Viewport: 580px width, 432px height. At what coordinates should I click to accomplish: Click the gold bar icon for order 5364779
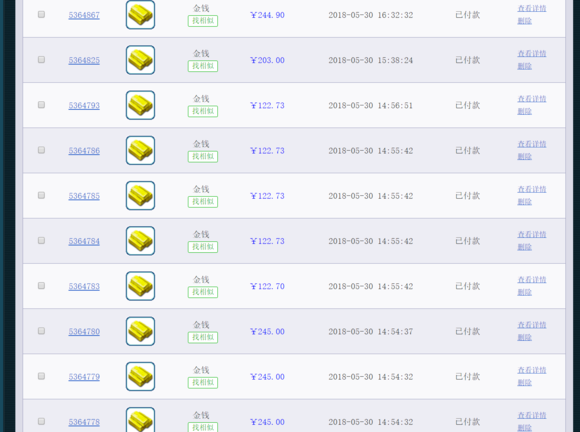140,376
